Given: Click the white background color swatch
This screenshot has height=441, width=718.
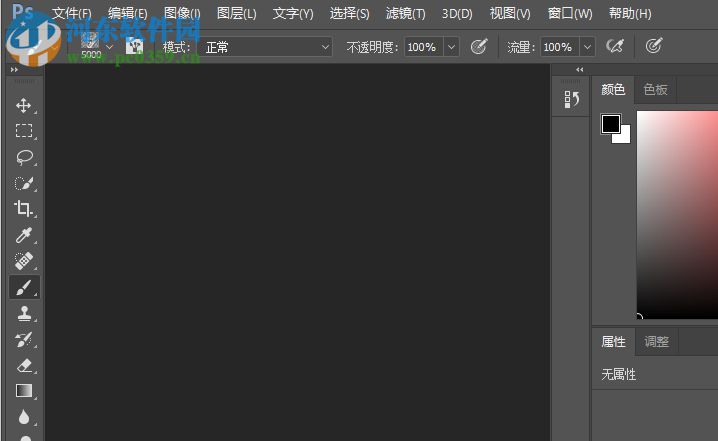Looking at the screenshot, I should [x=626, y=137].
